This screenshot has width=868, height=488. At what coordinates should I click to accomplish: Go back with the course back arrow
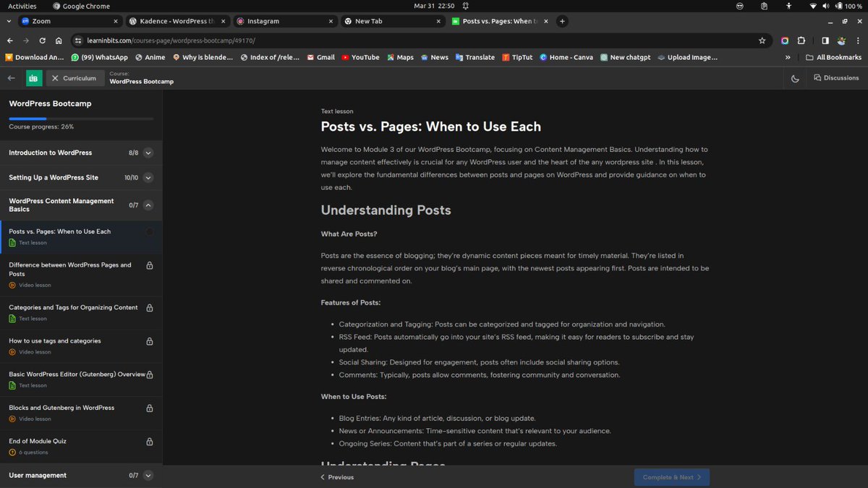click(11, 78)
